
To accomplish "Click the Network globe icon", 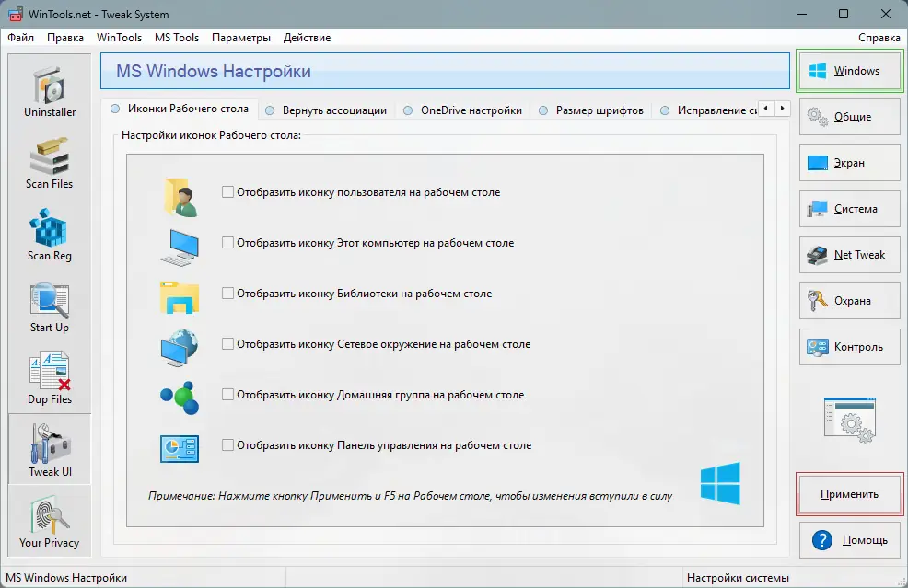I will (180, 348).
